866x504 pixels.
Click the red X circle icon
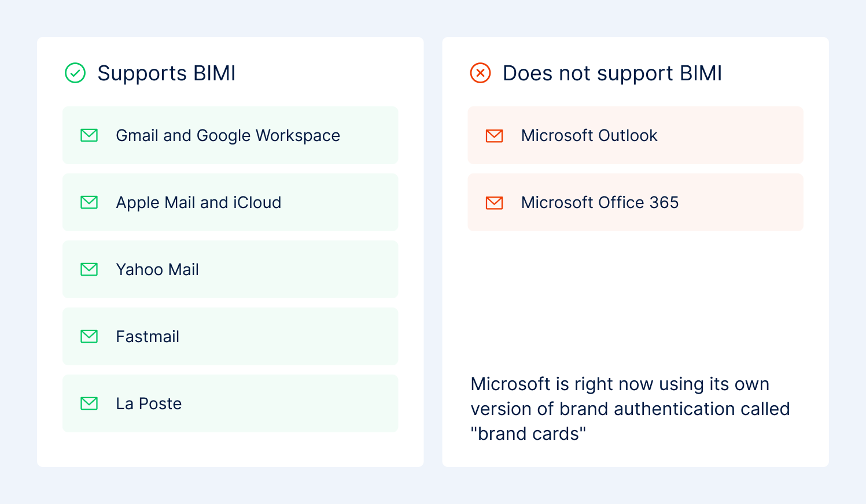pos(480,73)
